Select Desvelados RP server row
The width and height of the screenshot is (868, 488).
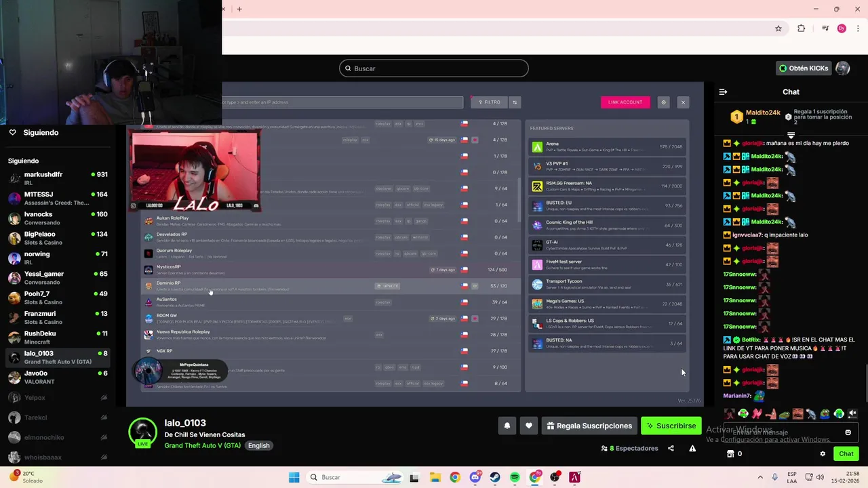point(330,237)
